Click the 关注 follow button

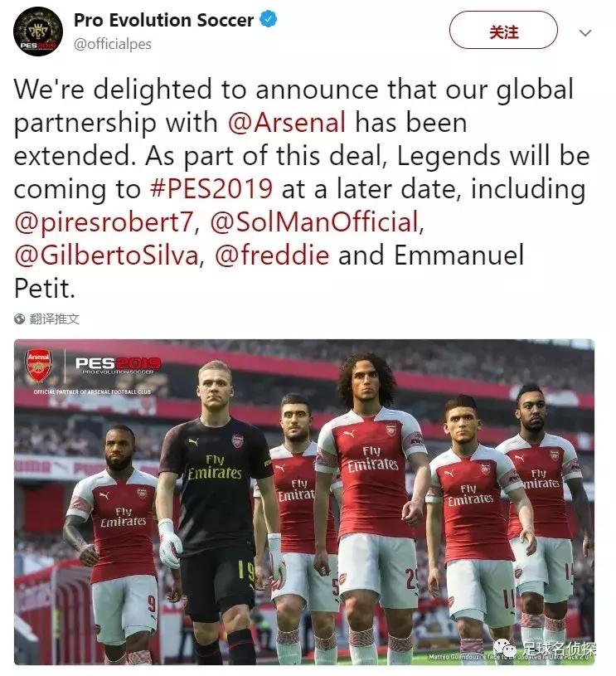point(503,30)
